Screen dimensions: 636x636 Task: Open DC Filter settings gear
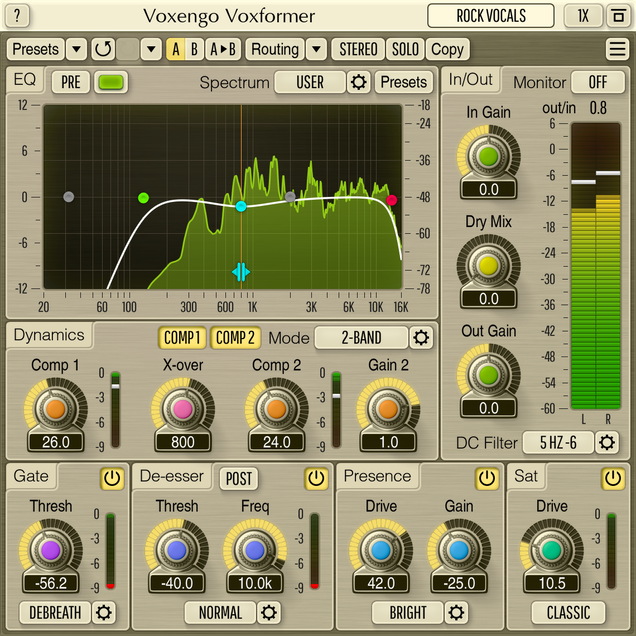click(606, 443)
